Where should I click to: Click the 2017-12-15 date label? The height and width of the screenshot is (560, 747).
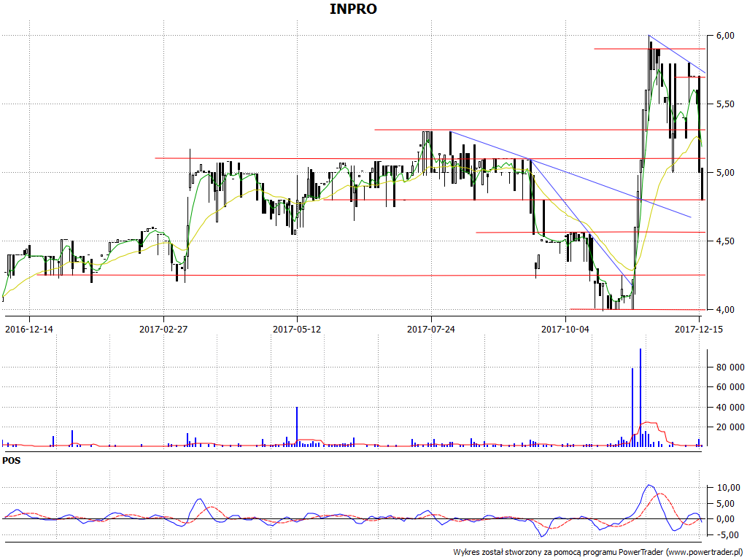(699, 329)
